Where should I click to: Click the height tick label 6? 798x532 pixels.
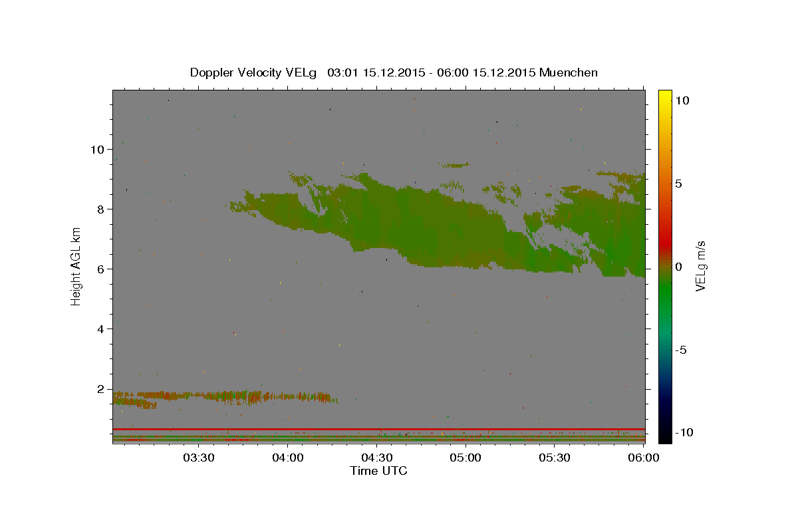click(101, 269)
